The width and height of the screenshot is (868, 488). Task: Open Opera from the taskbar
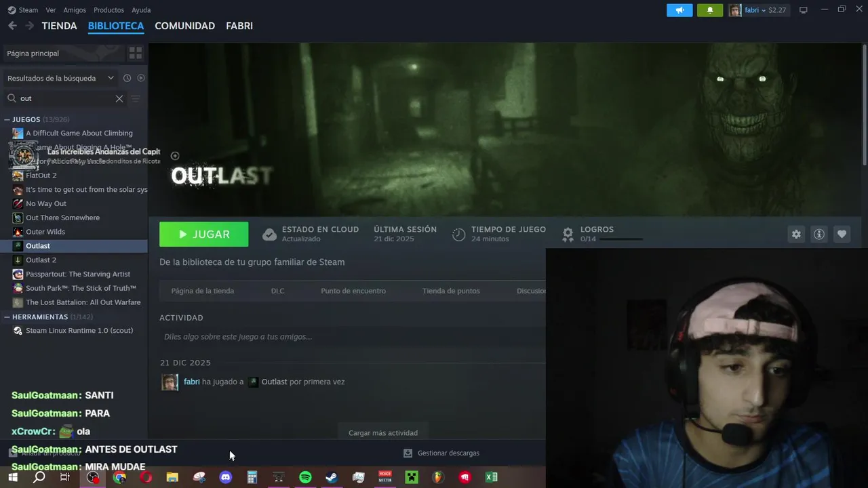tap(146, 477)
